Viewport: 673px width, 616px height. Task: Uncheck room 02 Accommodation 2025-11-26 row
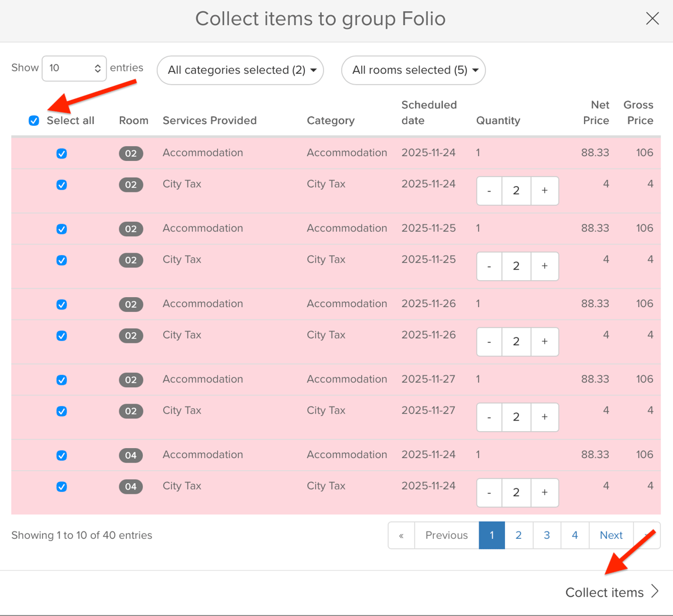[x=61, y=304]
